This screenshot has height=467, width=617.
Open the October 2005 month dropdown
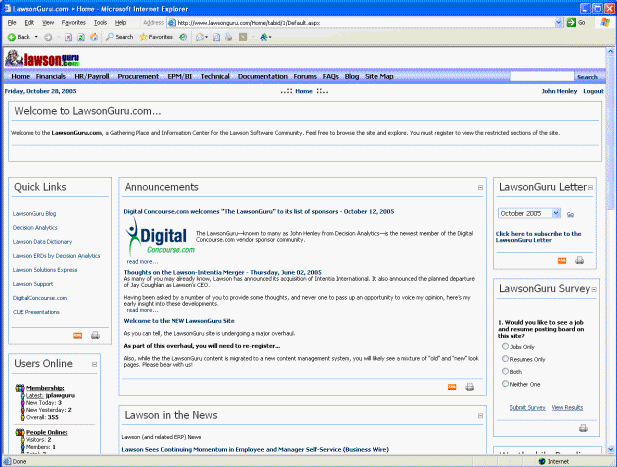556,213
